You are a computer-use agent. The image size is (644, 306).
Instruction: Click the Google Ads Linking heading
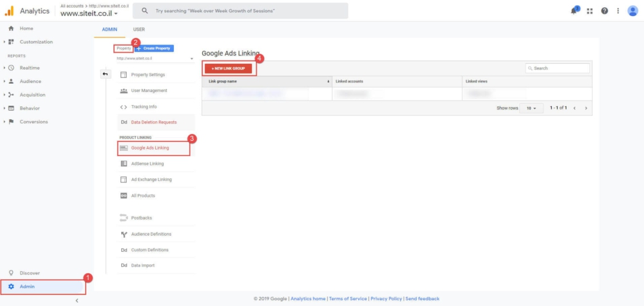pos(231,53)
